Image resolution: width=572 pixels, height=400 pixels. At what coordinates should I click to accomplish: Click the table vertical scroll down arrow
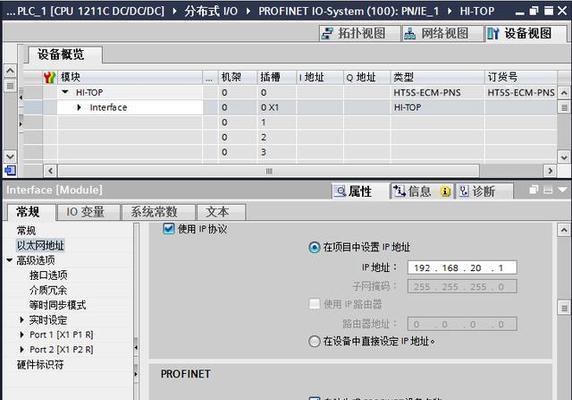coord(564,158)
